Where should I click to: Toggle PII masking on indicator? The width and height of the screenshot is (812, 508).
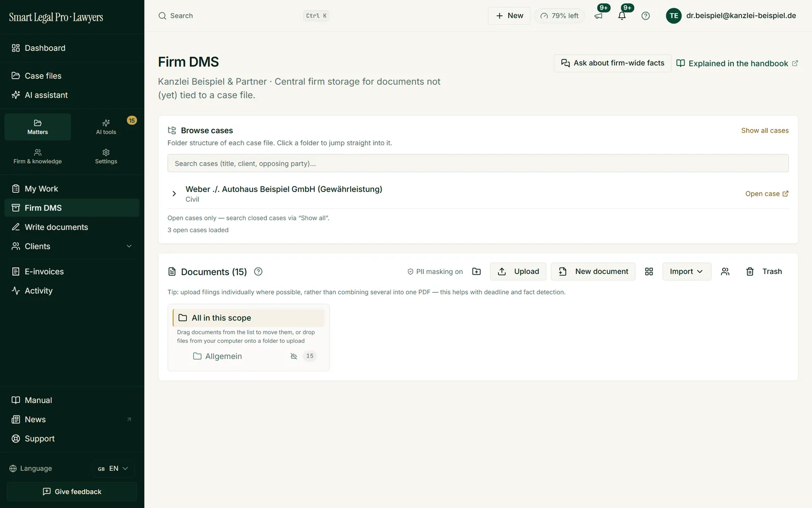pos(435,272)
